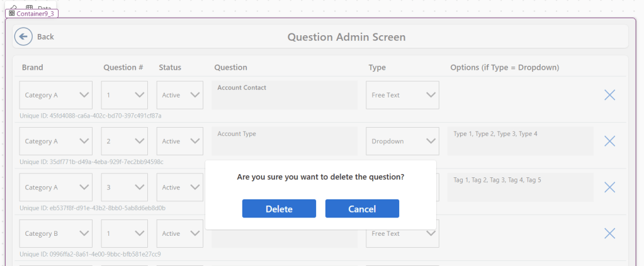
Task: Open Category B brand dropdown
Action: click(56, 233)
